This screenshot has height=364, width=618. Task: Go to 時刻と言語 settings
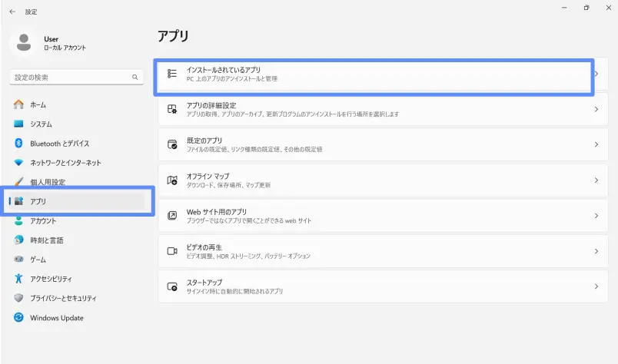point(77,240)
